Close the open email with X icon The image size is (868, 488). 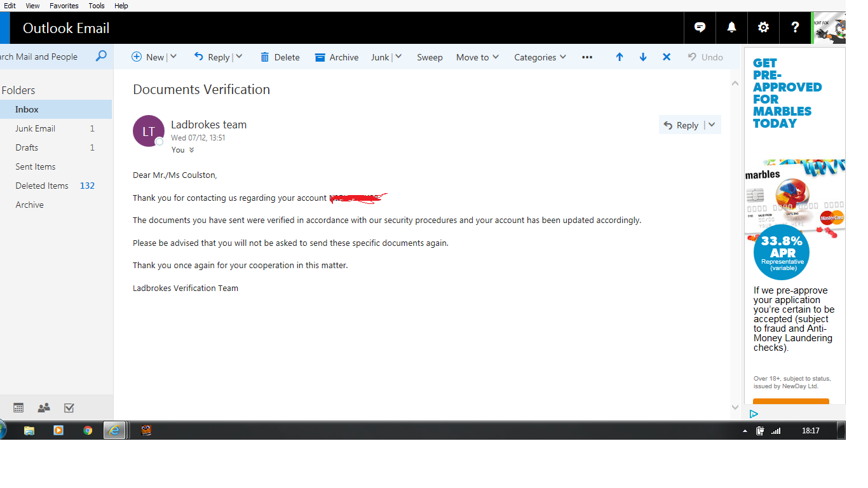tap(667, 57)
